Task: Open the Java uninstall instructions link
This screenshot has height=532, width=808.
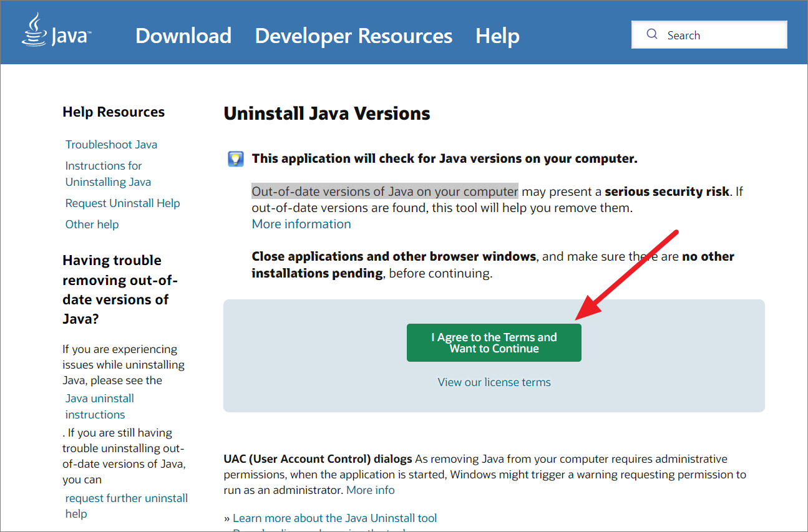Action: tap(100, 407)
